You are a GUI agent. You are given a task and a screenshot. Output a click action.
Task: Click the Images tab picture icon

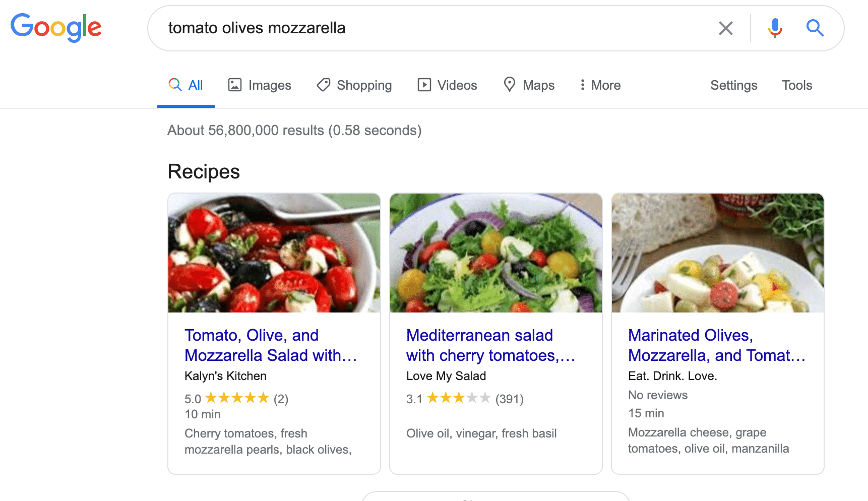pos(235,85)
